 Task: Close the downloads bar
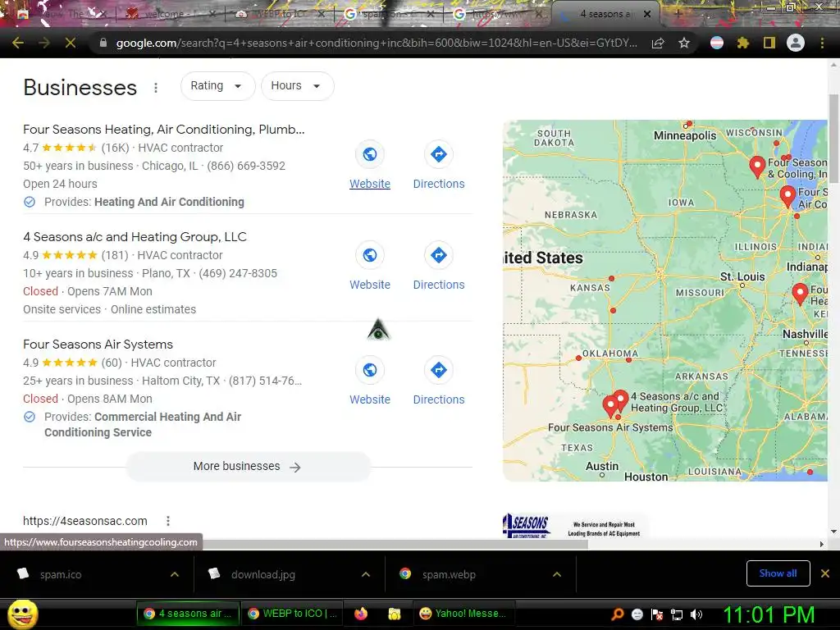click(825, 573)
